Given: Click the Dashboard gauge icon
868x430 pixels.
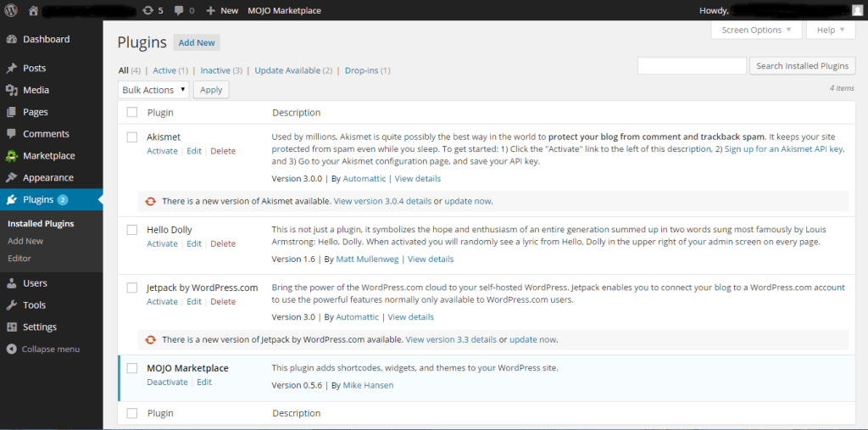Looking at the screenshot, I should point(11,39).
